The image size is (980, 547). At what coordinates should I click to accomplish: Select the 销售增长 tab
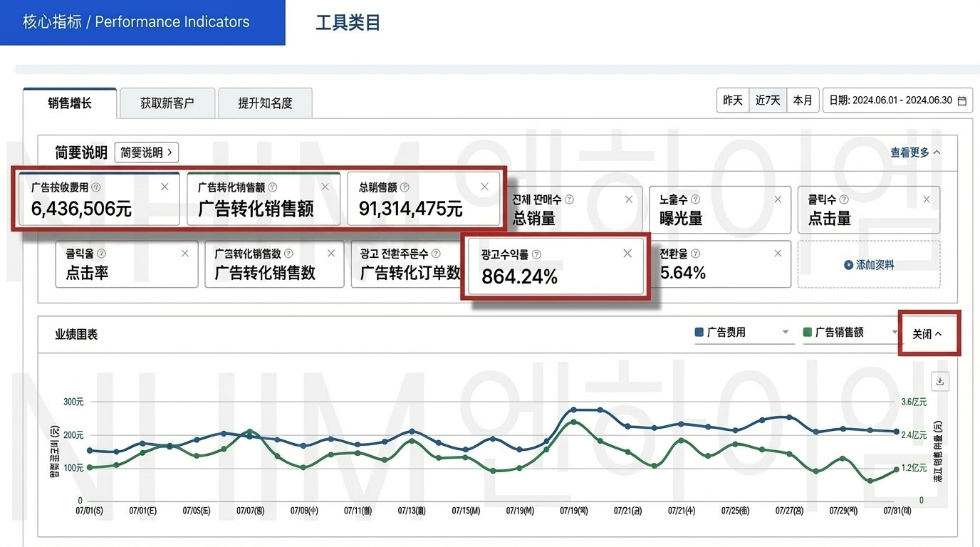[70, 103]
